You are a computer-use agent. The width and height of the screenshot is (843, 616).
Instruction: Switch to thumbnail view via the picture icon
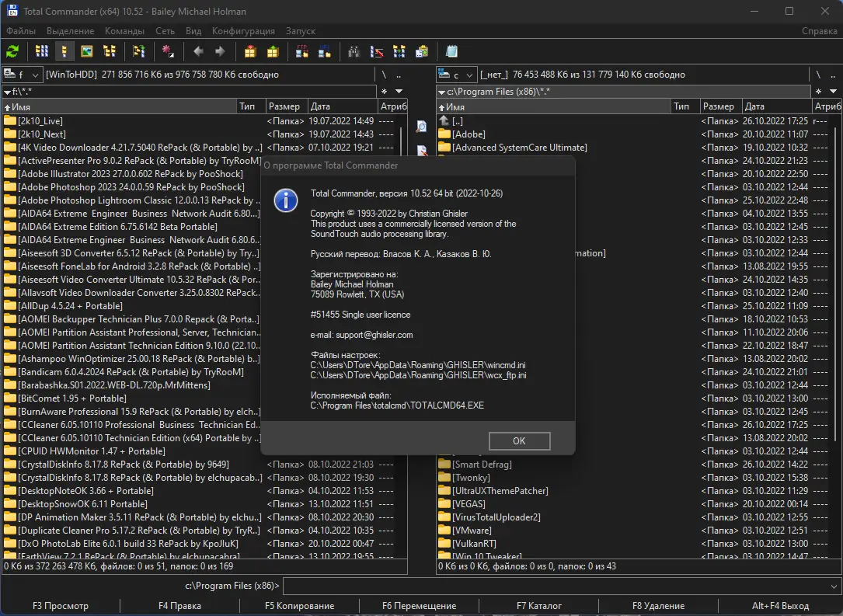point(87,52)
